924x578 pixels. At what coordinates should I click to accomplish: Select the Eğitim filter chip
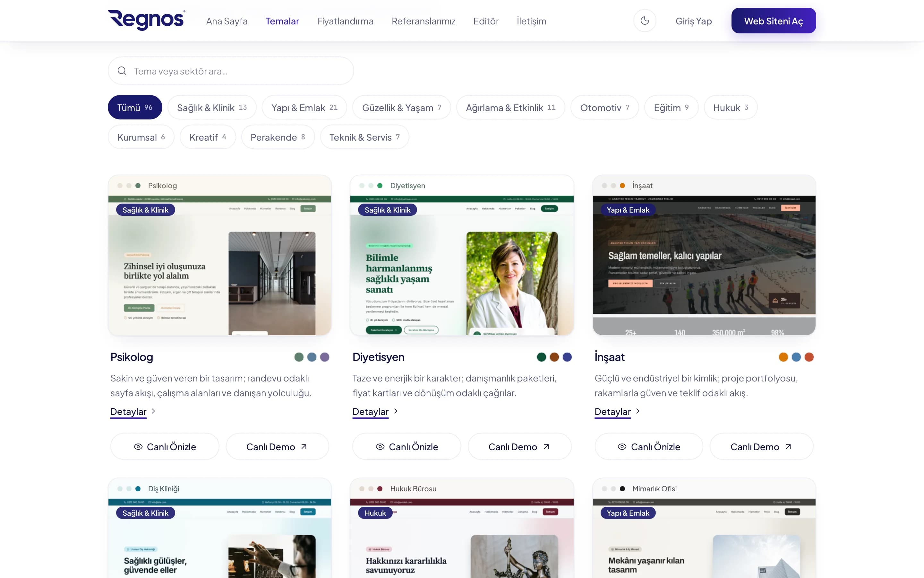671,108
